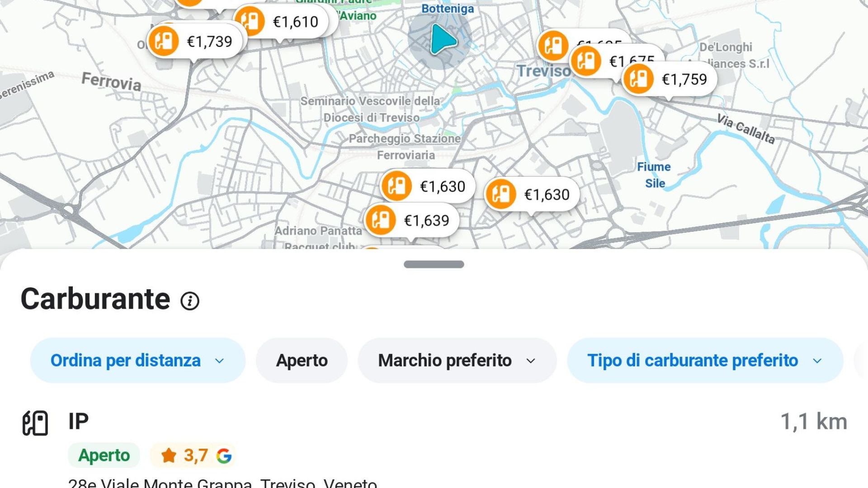The height and width of the screenshot is (488, 868).
Task: Tap the green Aperto status badge
Action: [x=104, y=455]
